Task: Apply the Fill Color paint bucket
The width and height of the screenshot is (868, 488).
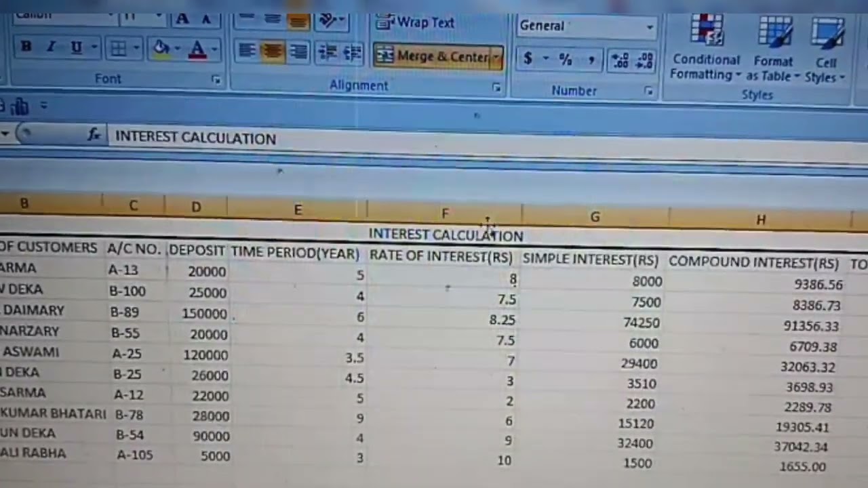Action: click(161, 49)
